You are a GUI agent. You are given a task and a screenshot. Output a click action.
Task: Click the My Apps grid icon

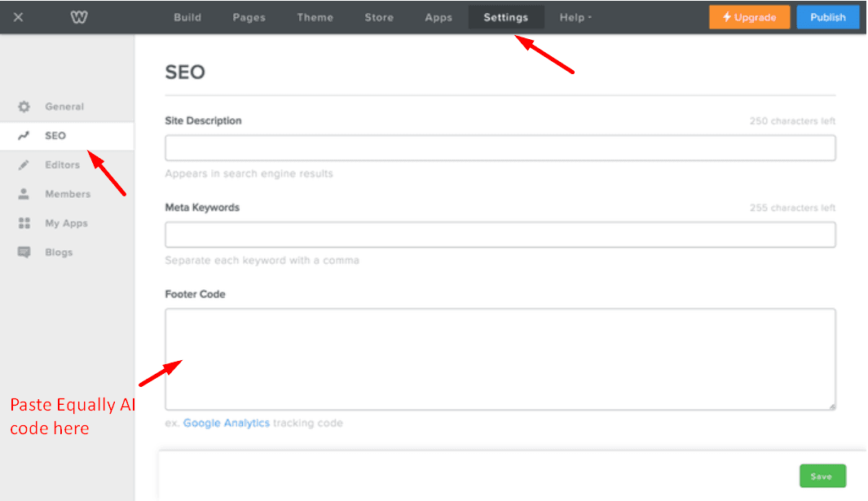coord(24,223)
